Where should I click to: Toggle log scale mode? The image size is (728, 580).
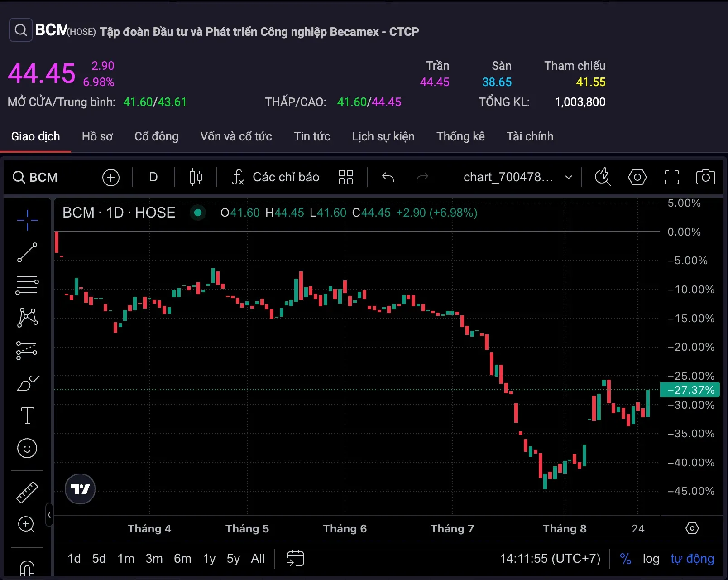pos(651,559)
